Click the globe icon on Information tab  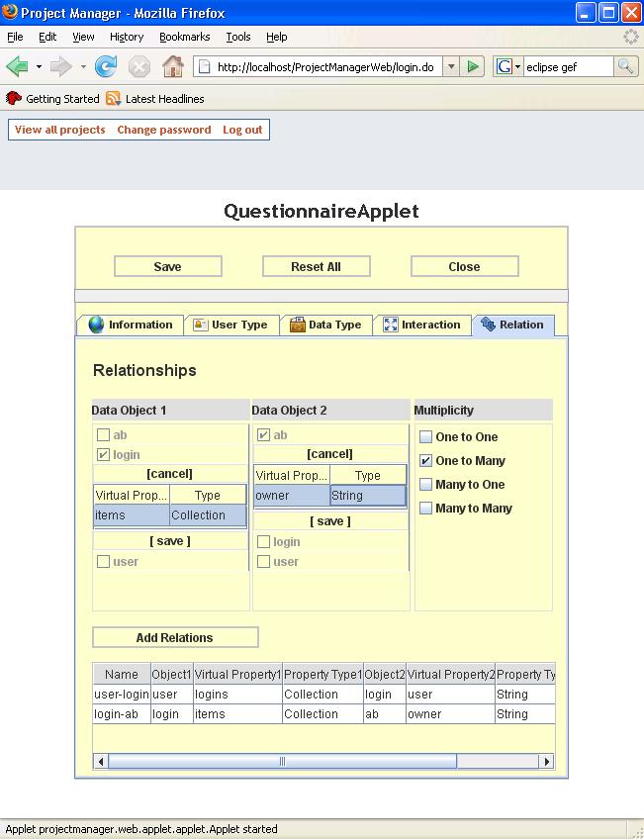coord(96,325)
